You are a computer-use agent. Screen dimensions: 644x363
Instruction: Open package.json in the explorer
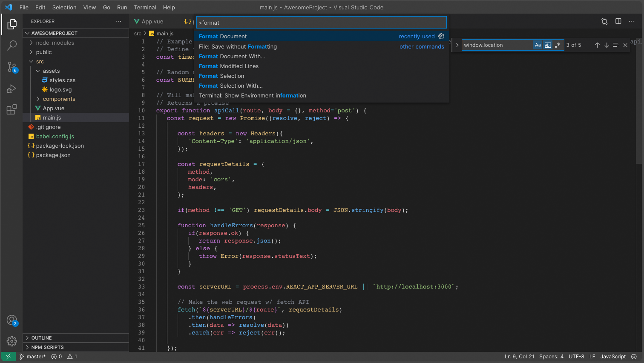pos(76,155)
